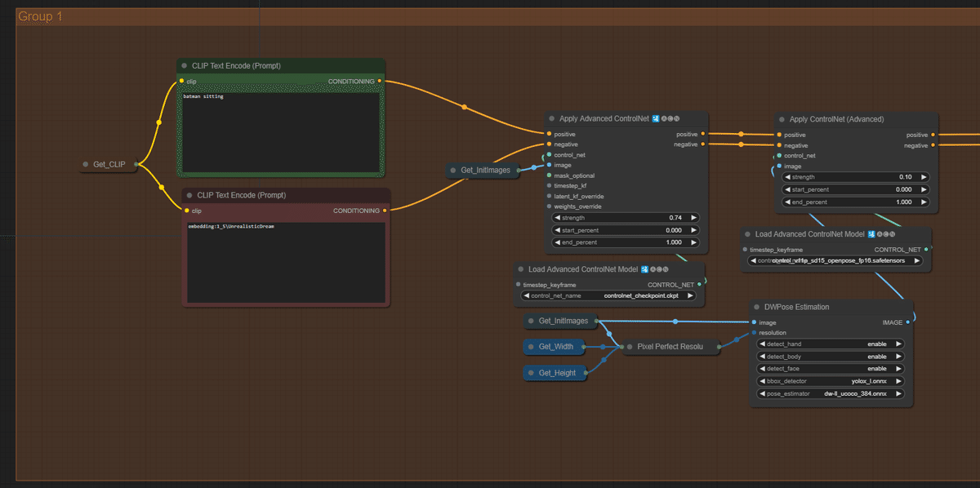Screen dimensions: 980x488
Task: Click the 'batman sitting' prompt text area
Action: 282,131
